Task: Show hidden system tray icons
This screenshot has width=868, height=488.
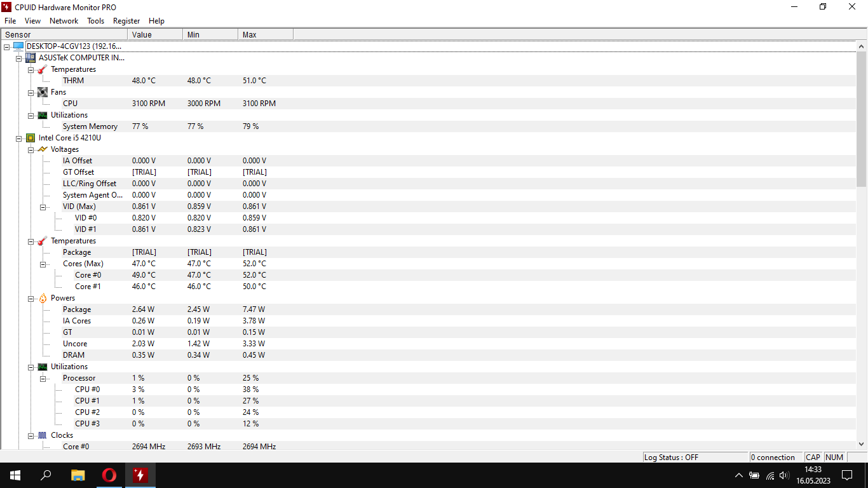Action: (x=738, y=475)
